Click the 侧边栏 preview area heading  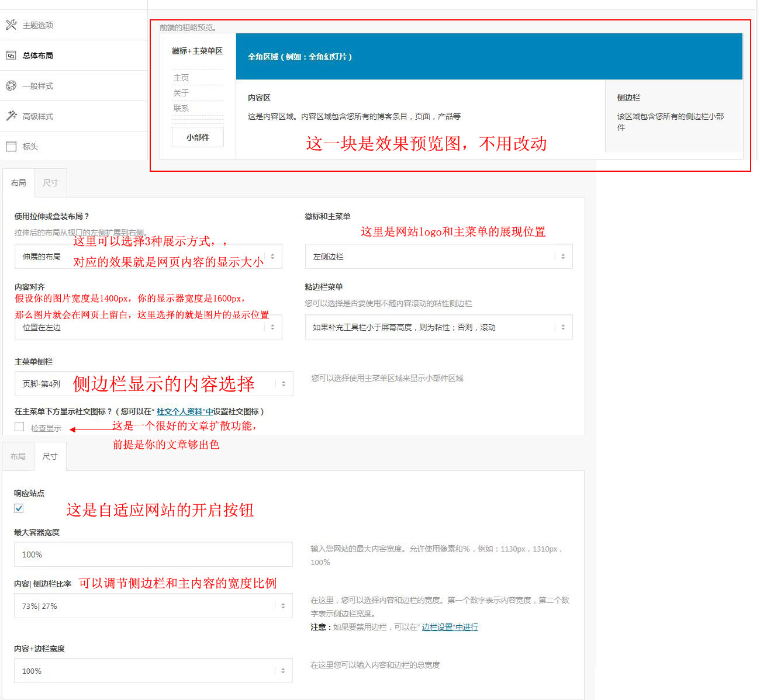[628, 98]
